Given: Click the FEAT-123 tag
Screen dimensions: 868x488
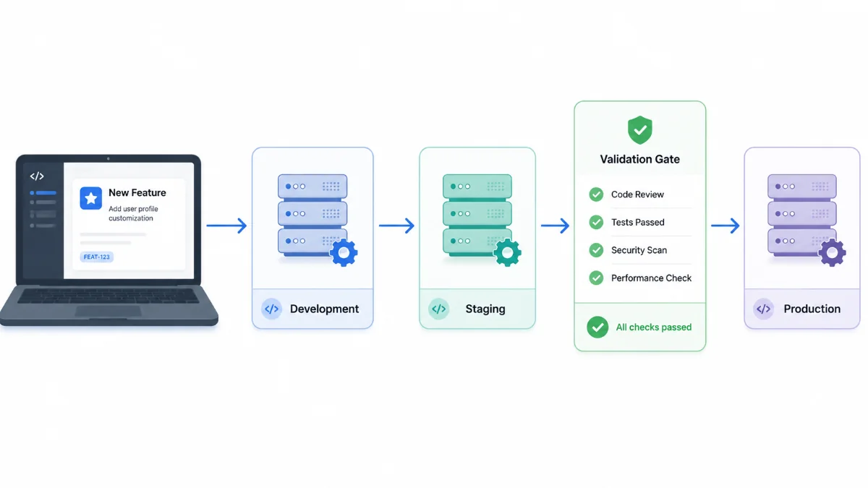Looking at the screenshot, I should [x=97, y=257].
